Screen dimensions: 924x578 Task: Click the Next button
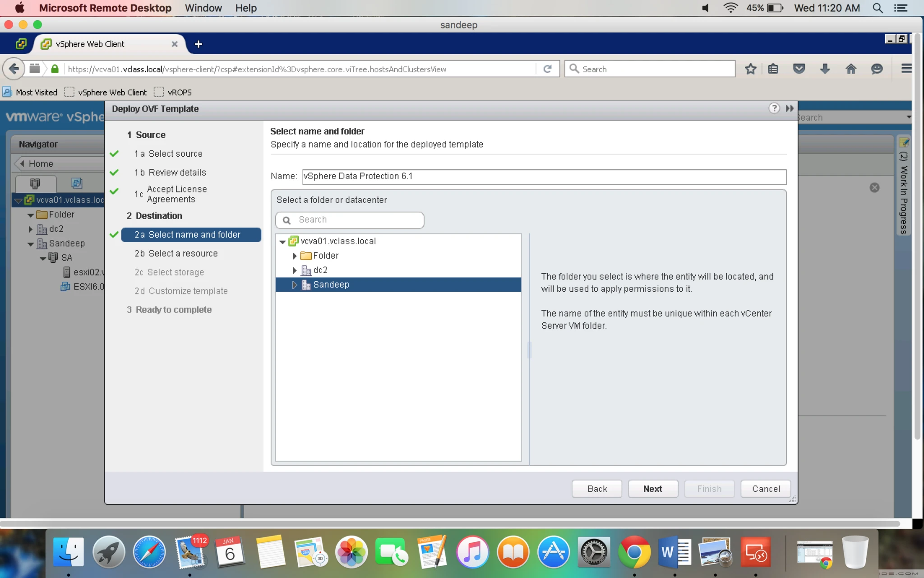pos(652,489)
